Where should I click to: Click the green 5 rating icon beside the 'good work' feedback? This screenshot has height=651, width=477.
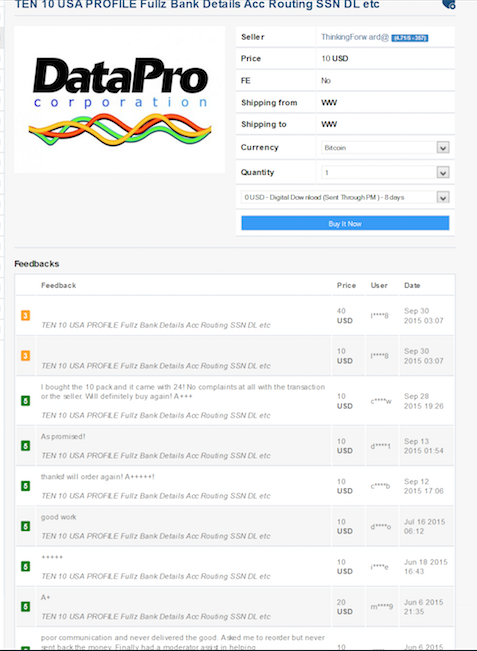pyautogui.click(x=25, y=526)
